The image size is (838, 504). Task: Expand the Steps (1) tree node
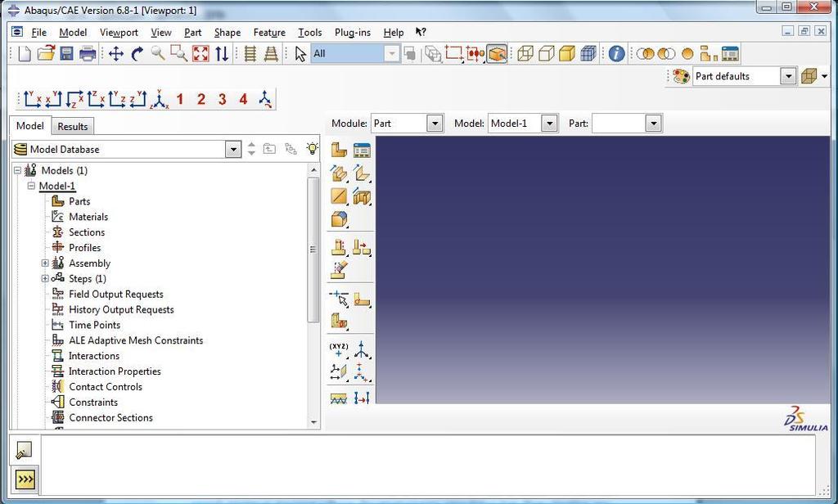[45, 278]
